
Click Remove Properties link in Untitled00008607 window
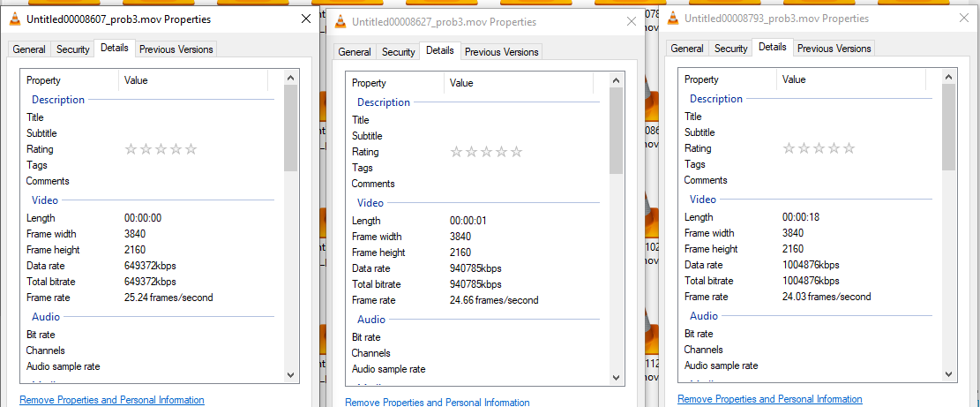pos(112,400)
